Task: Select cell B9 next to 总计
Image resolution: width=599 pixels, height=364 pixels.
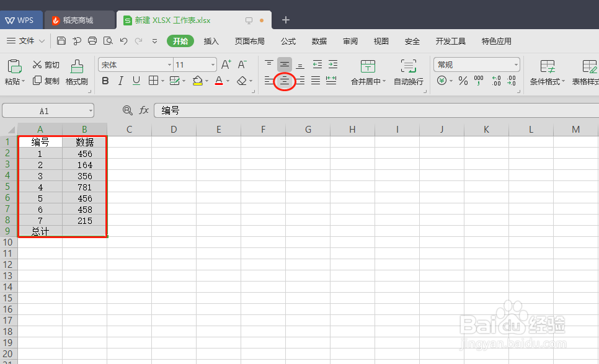Action: coord(84,231)
